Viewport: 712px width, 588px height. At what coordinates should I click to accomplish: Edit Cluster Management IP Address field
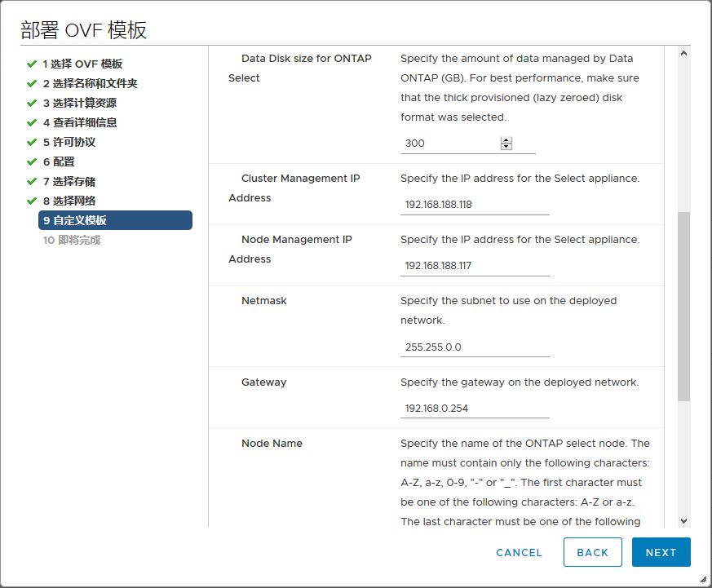click(x=475, y=205)
